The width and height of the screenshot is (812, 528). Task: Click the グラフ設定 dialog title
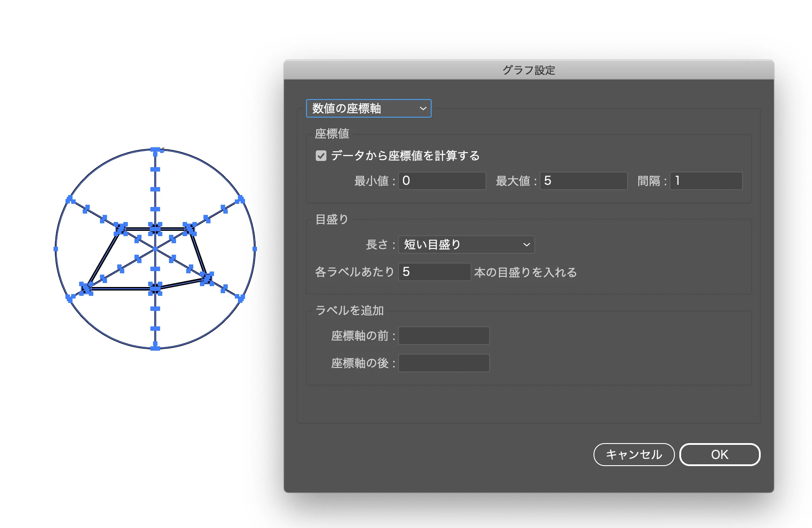click(x=529, y=70)
